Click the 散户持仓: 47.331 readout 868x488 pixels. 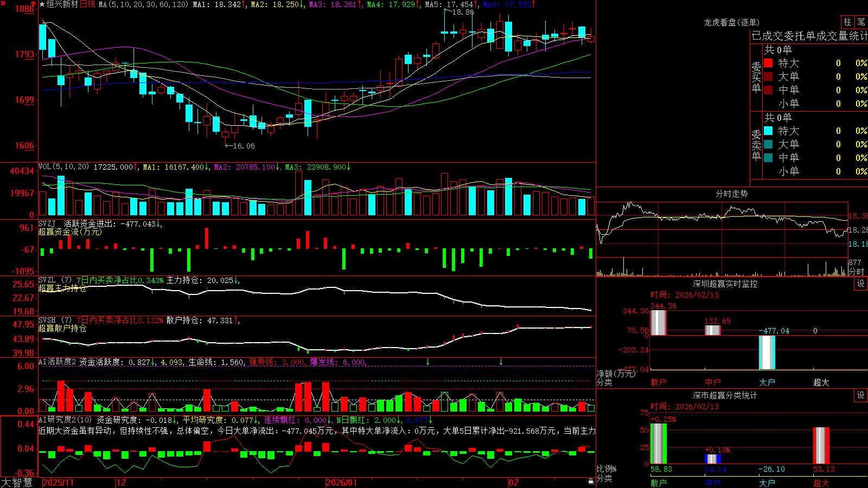coord(200,320)
